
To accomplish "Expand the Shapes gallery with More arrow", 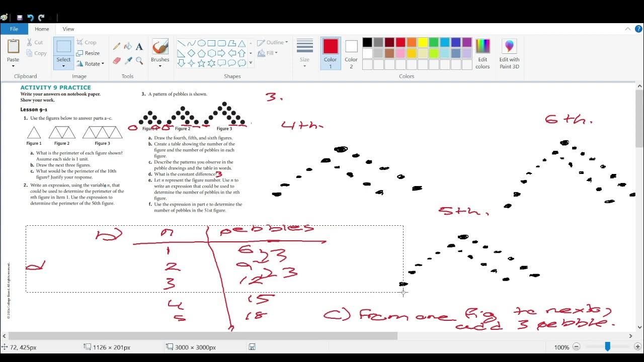I will pyautogui.click(x=251, y=63).
